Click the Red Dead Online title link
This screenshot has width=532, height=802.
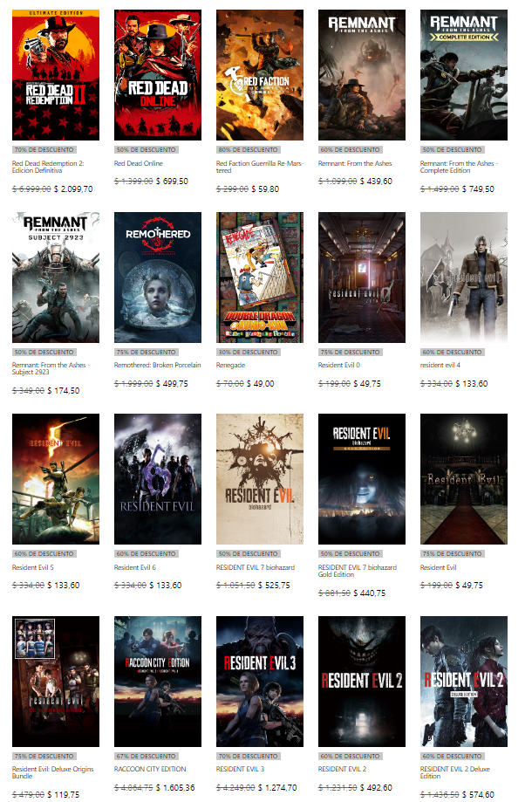tap(140, 163)
